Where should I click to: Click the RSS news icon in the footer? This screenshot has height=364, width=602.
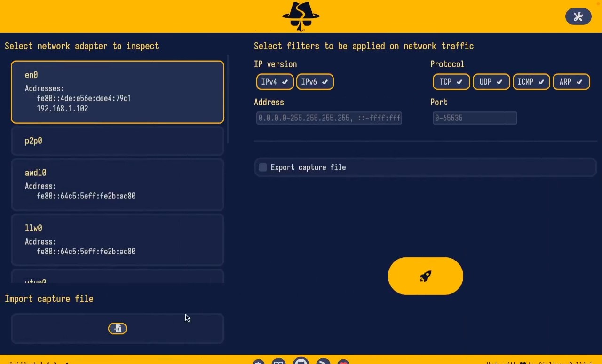coord(323,362)
